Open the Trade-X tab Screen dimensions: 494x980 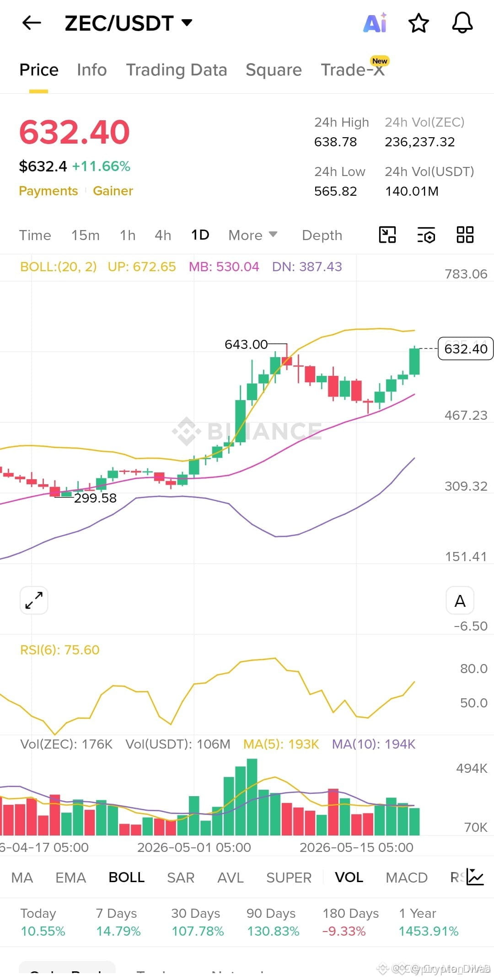pos(353,70)
